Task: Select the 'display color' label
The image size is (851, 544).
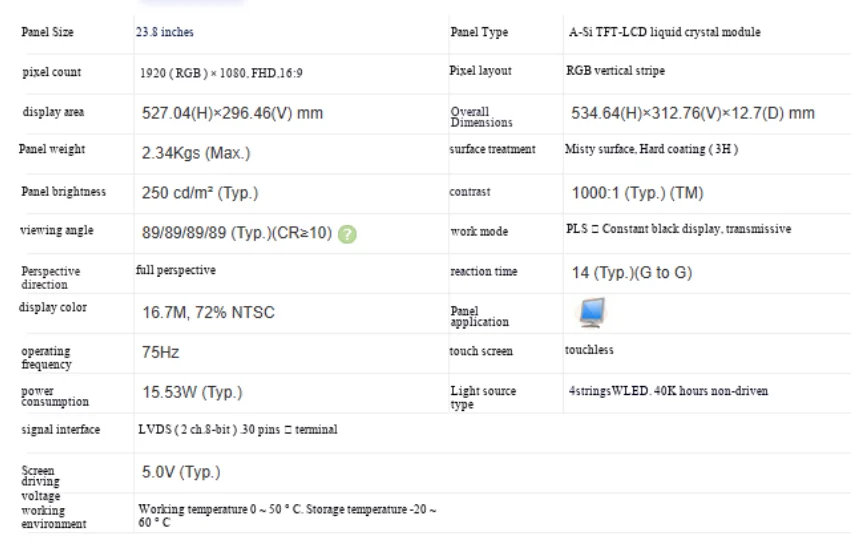Action: tap(53, 307)
